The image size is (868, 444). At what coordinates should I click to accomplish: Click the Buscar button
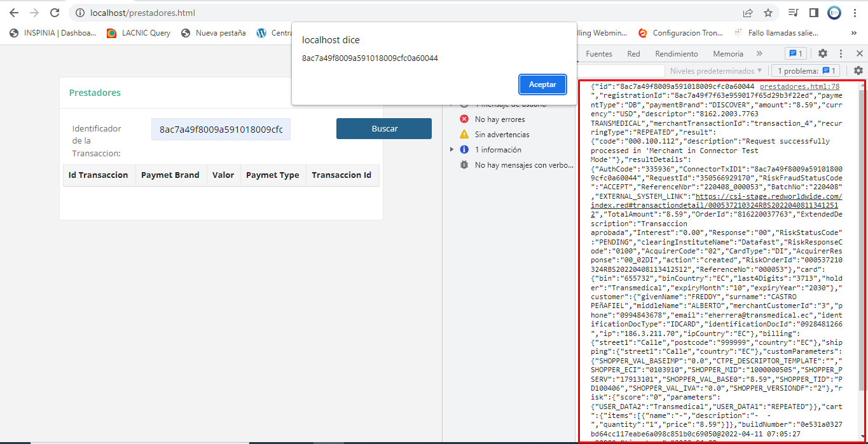pos(383,129)
